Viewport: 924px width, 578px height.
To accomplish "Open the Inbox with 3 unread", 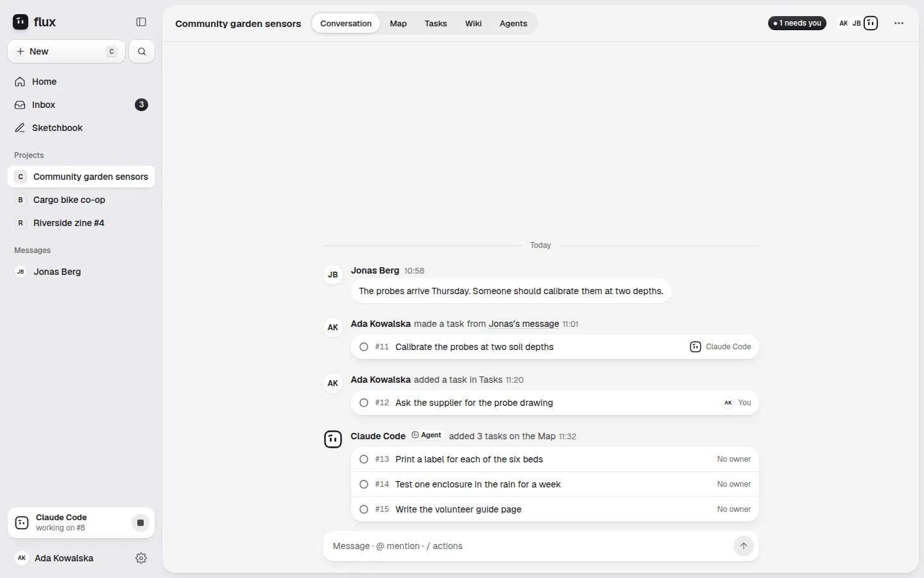I will click(81, 105).
